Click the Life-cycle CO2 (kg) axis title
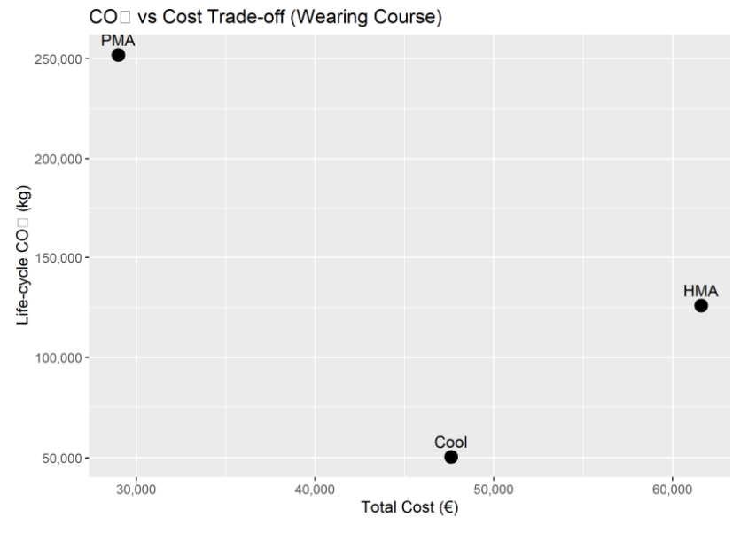This screenshot has width=756, height=533. [23, 255]
